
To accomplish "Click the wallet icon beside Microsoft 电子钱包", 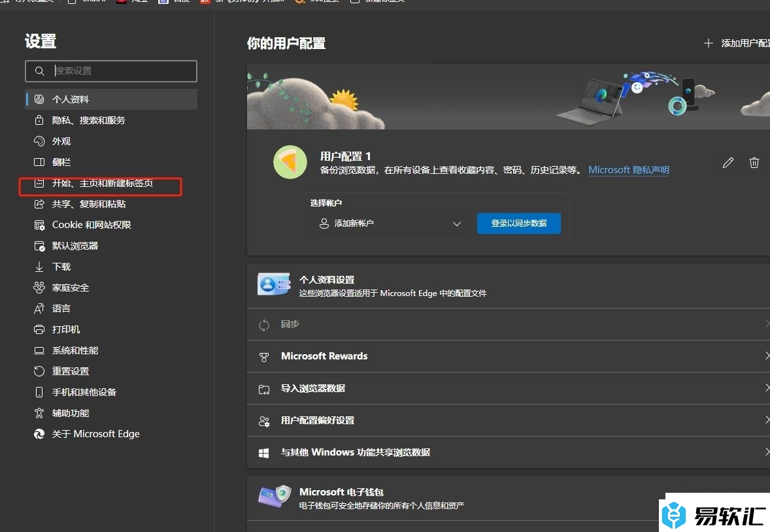I will [x=275, y=497].
